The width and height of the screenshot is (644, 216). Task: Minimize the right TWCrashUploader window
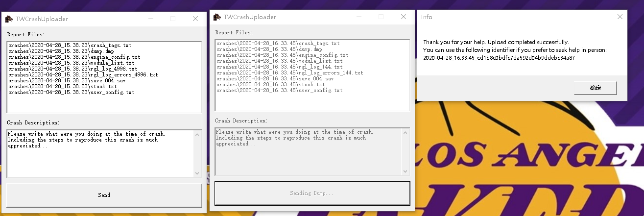point(358,17)
